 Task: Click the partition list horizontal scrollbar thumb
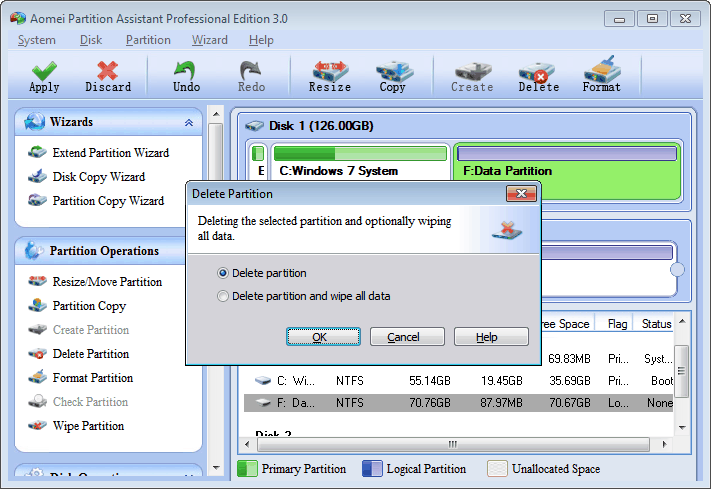click(x=453, y=444)
